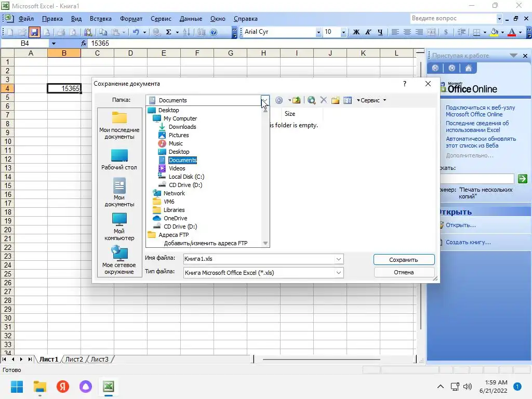Select OneDrive in the folder list

tap(175, 218)
